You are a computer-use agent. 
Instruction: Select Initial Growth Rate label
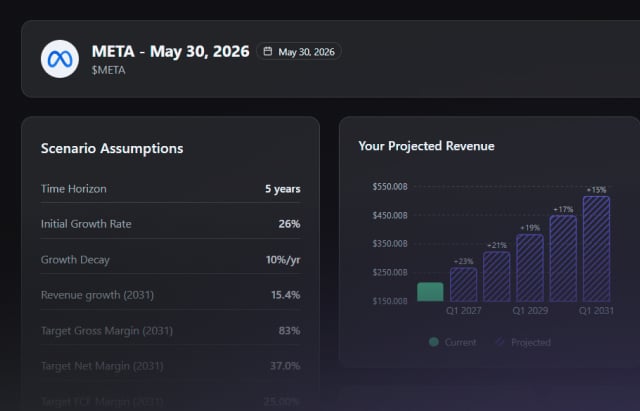point(86,224)
